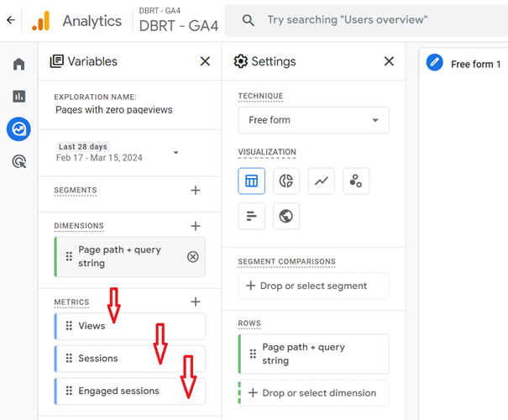Viewport: 508px width, 420px height.
Task: Select Page path + query string dimension chip
Action: click(130, 257)
